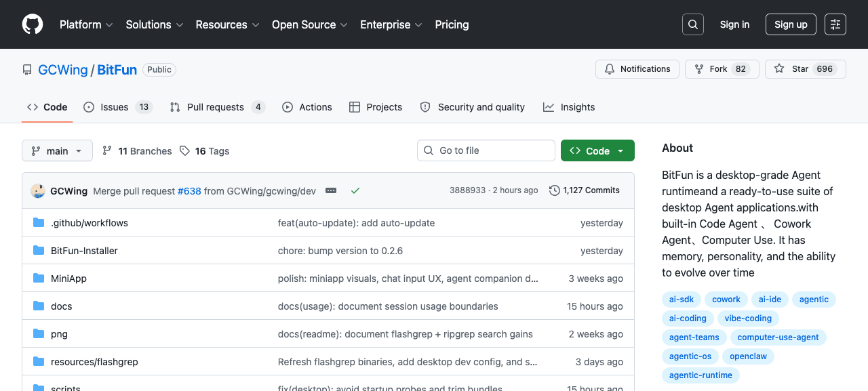Click the folder icon for docs
Screen dimensions: 868x391
click(39, 306)
